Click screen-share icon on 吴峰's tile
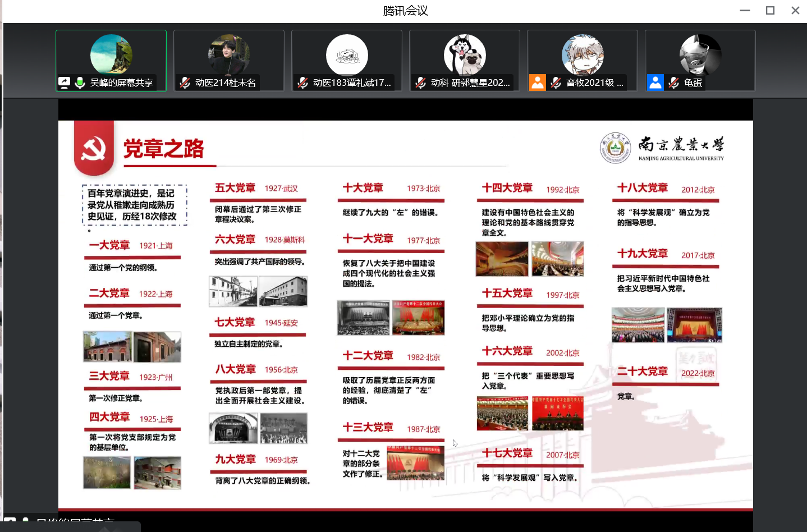 pos(65,82)
